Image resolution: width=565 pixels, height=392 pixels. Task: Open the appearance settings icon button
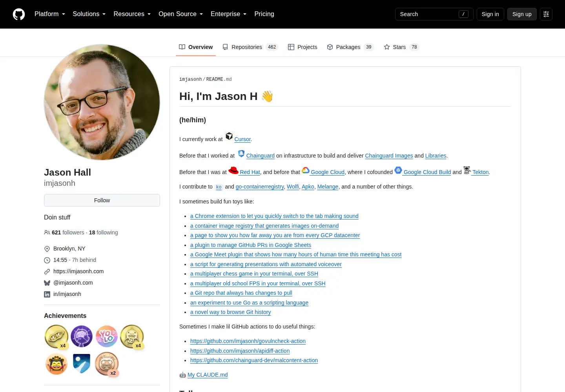[546, 14]
